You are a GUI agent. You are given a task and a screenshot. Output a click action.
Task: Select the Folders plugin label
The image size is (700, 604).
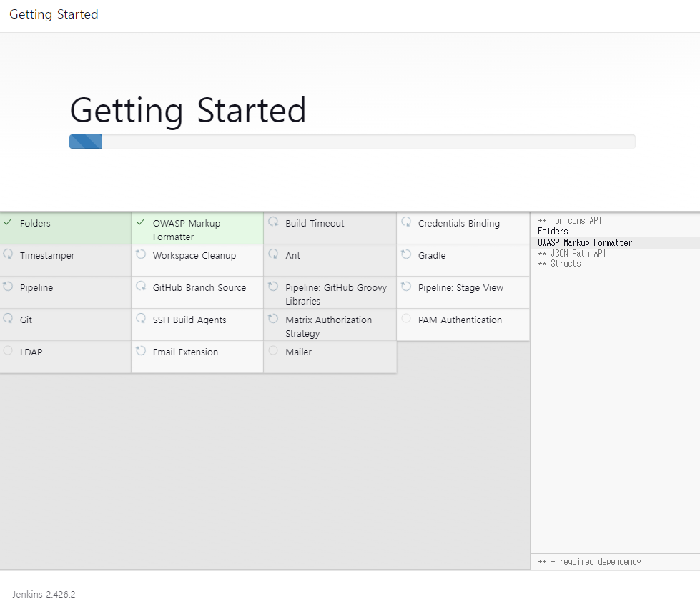tap(35, 223)
